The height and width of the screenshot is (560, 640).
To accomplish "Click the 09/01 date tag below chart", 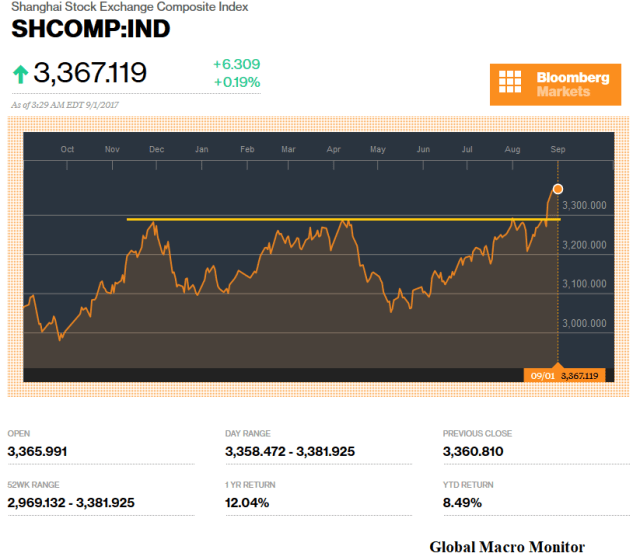I will click(x=542, y=376).
